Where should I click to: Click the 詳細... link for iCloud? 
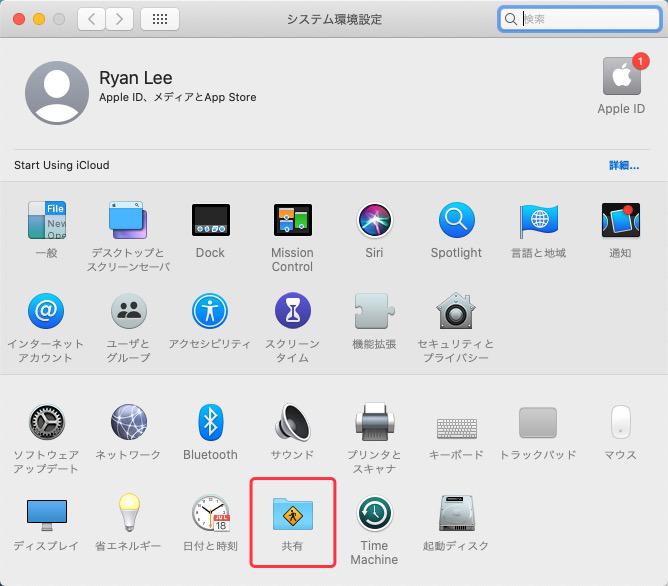(x=624, y=165)
